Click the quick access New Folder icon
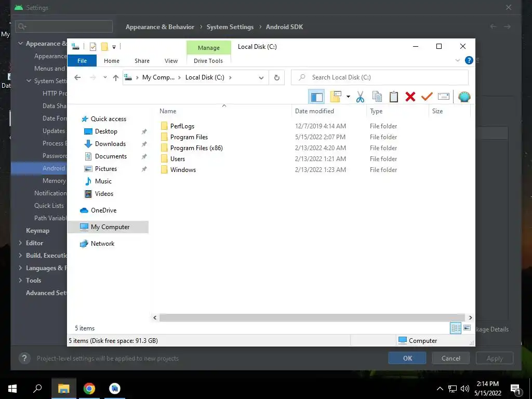Screen dimensions: 532x399 coord(104,47)
